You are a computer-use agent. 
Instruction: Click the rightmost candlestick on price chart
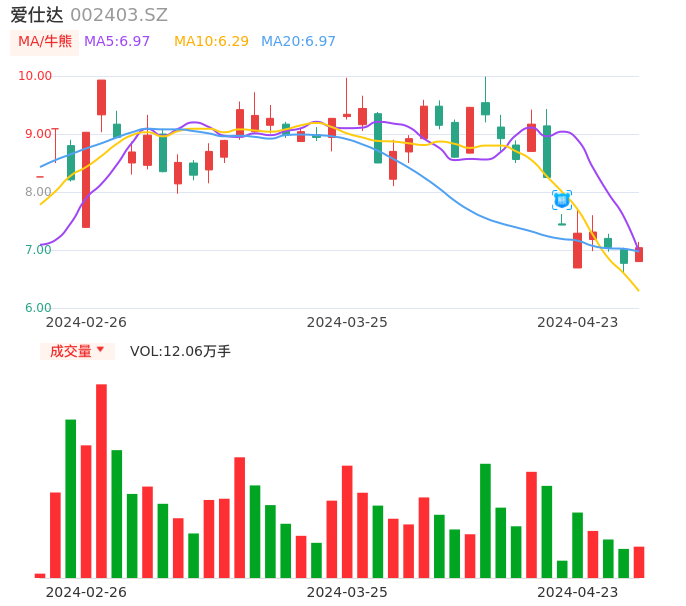click(x=639, y=255)
